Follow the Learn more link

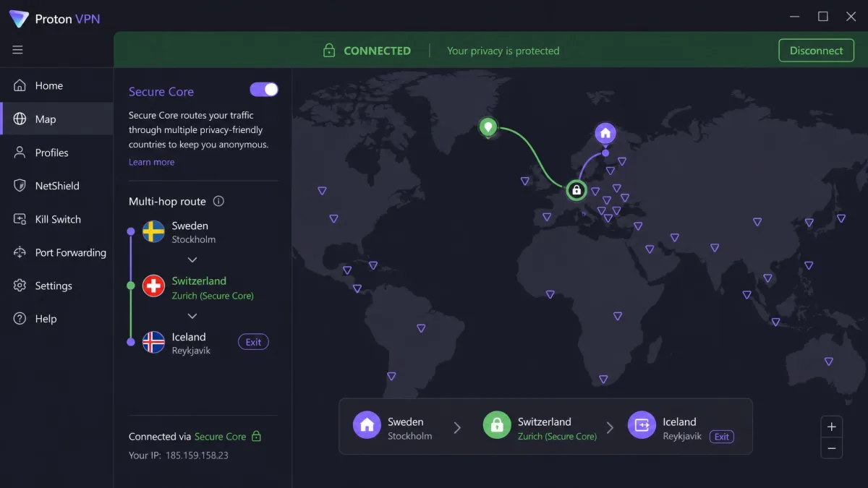151,162
